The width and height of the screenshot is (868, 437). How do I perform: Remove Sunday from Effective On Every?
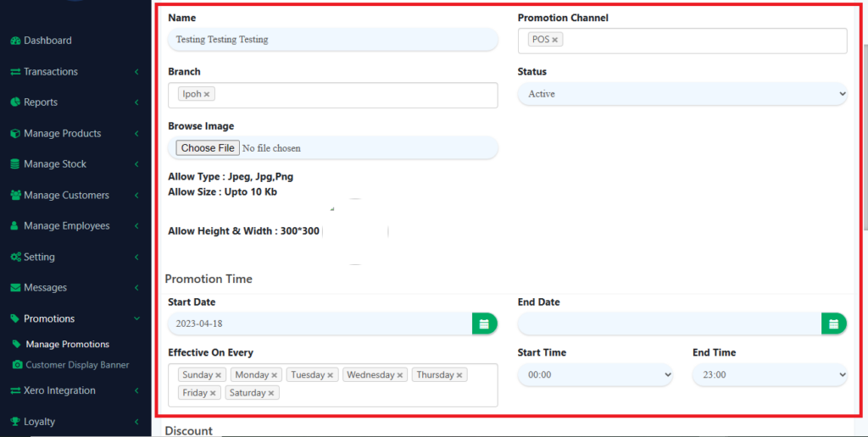pos(218,375)
